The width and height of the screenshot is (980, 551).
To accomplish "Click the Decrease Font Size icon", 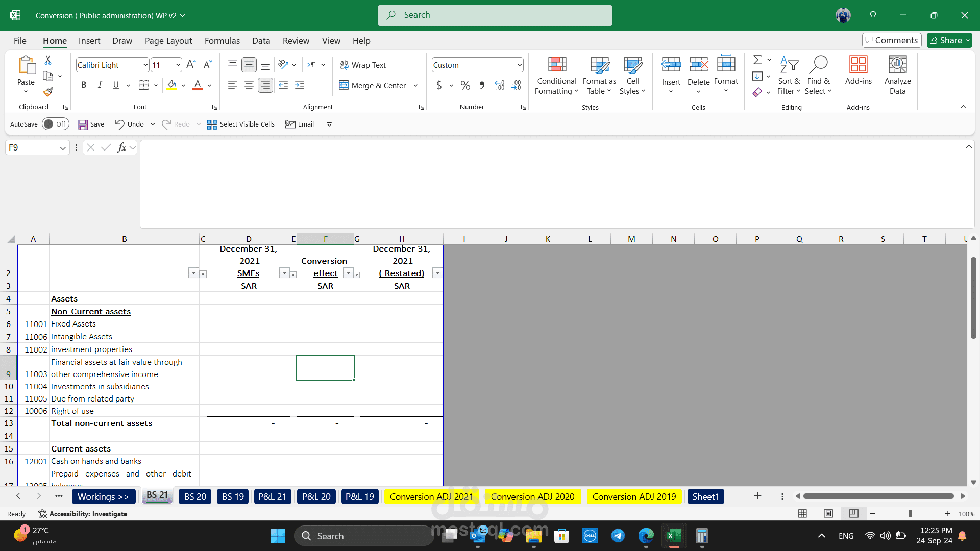I will click(207, 65).
